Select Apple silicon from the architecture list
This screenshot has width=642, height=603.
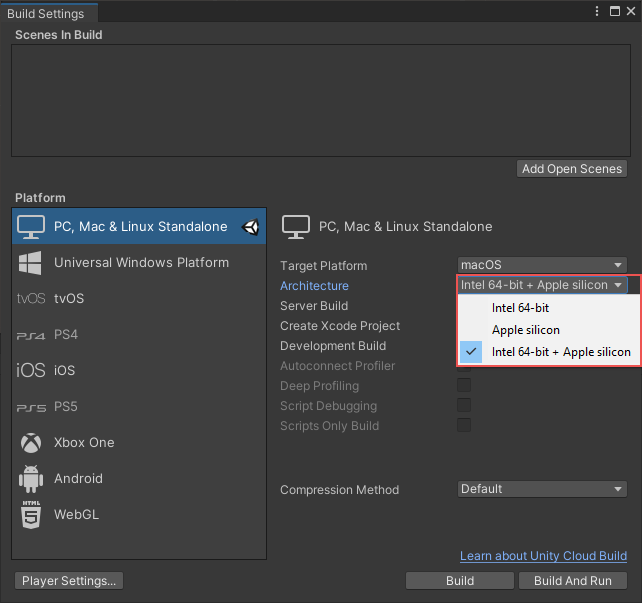[525, 330]
